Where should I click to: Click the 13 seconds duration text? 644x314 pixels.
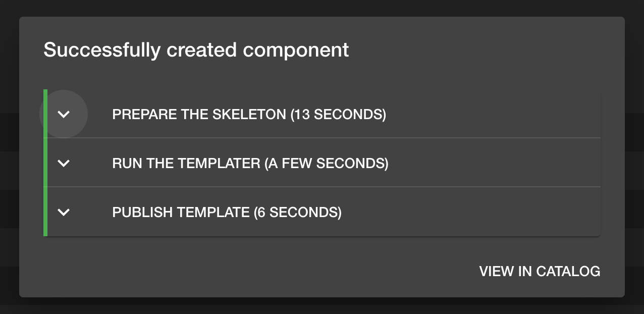tap(338, 115)
